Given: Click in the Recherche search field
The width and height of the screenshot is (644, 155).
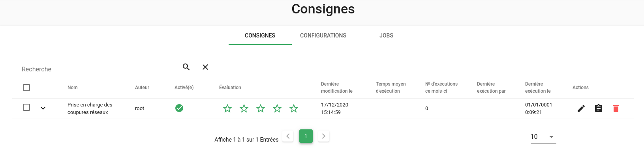Looking at the screenshot, I should pyautogui.click(x=99, y=69).
